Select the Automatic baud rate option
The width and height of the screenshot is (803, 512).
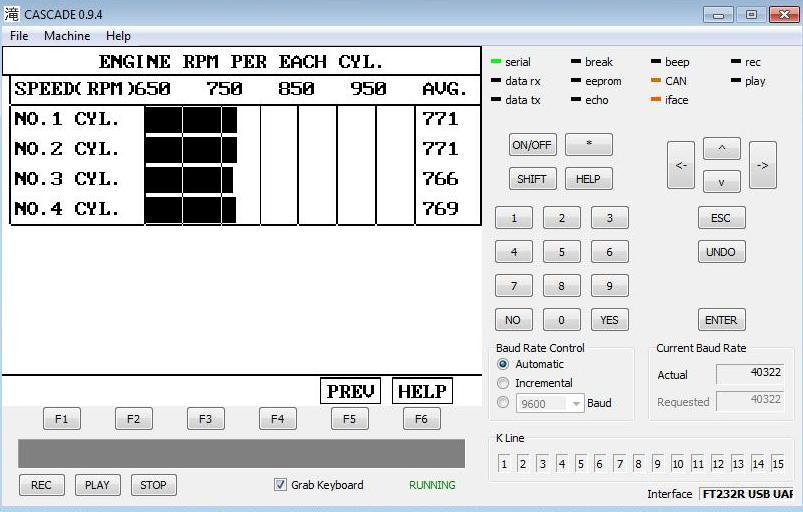tap(504, 364)
